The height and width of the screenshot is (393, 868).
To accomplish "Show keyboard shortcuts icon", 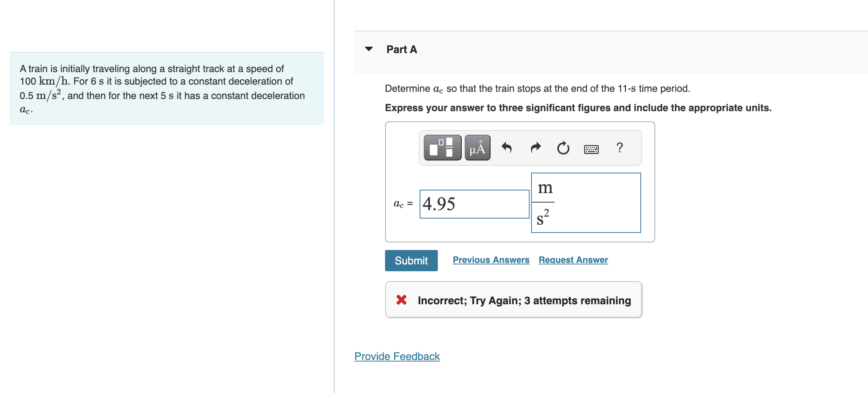I will pyautogui.click(x=591, y=149).
